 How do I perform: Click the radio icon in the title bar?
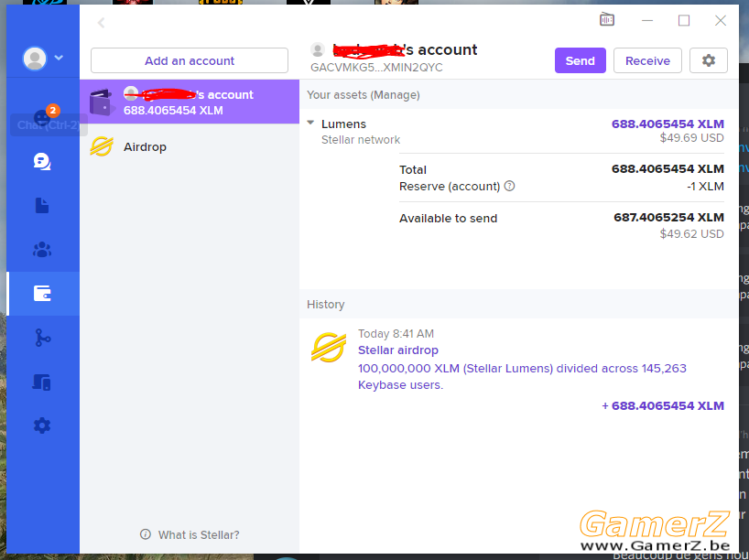[607, 19]
